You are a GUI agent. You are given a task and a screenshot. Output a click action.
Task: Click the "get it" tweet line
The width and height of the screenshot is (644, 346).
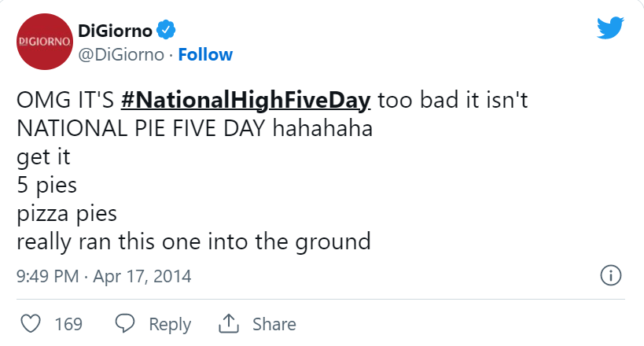44,156
